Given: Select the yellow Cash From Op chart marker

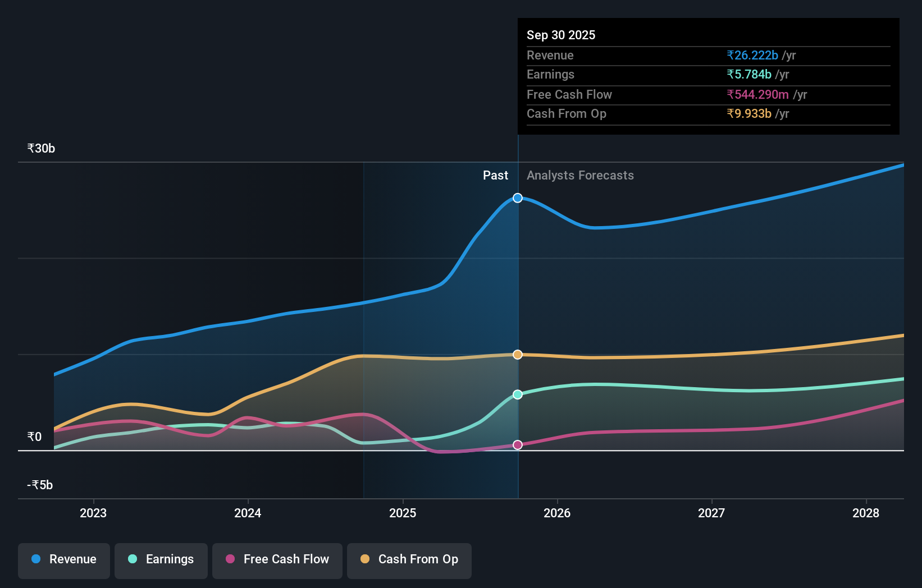Looking at the screenshot, I should click(x=517, y=354).
